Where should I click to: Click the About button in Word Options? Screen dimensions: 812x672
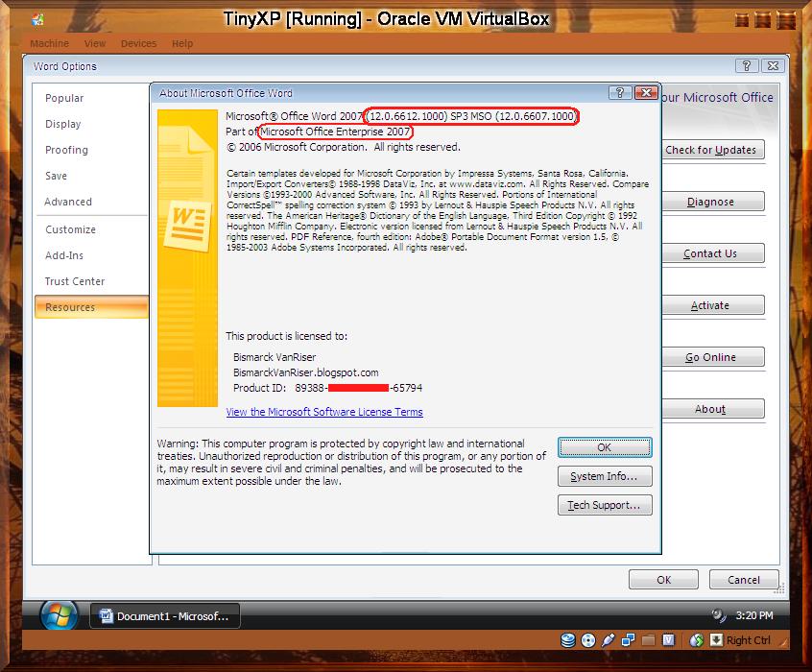(x=713, y=409)
